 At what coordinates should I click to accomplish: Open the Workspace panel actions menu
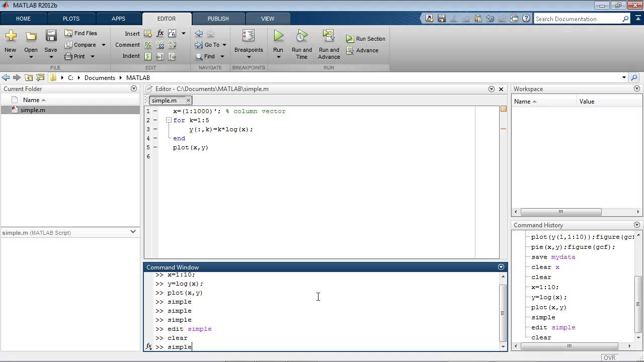(637, 88)
